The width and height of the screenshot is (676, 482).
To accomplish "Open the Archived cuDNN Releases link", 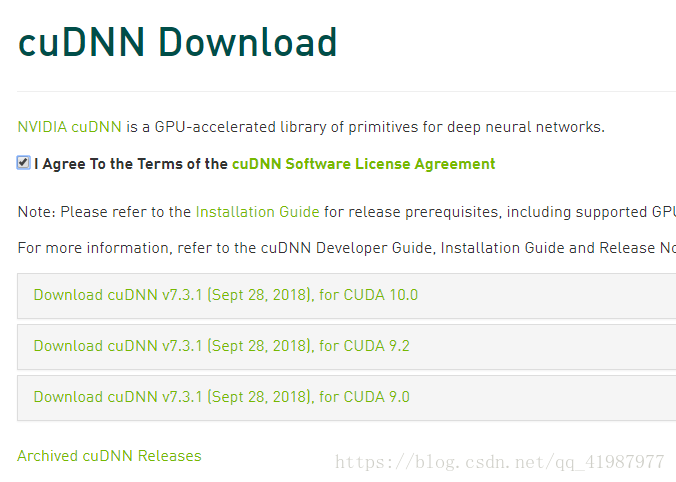I will (109, 456).
